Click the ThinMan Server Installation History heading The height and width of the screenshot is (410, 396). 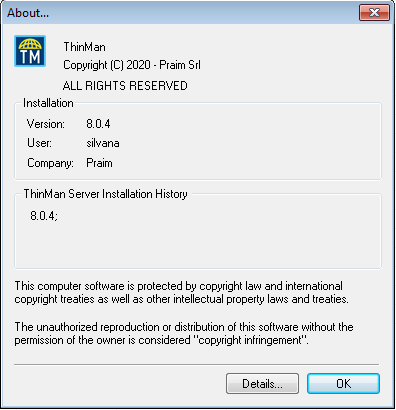pos(105,194)
